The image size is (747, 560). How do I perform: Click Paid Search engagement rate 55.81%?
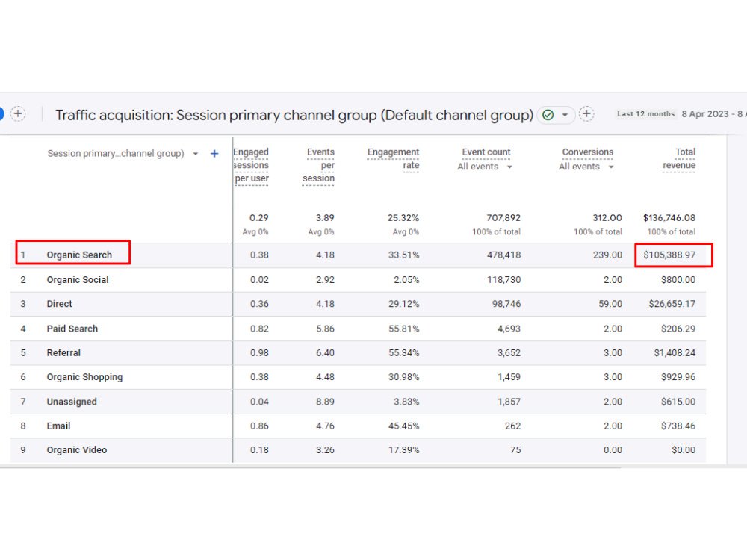pos(403,329)
